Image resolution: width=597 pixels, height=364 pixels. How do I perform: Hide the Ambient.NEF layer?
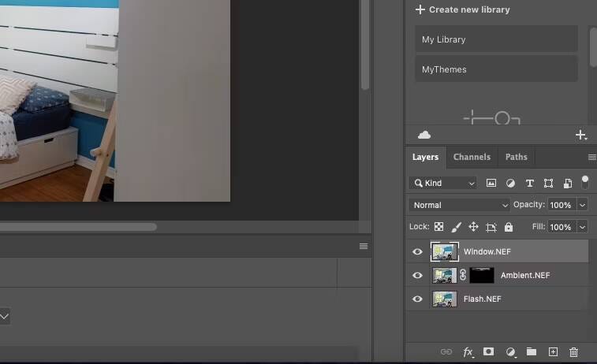[418, 276]
